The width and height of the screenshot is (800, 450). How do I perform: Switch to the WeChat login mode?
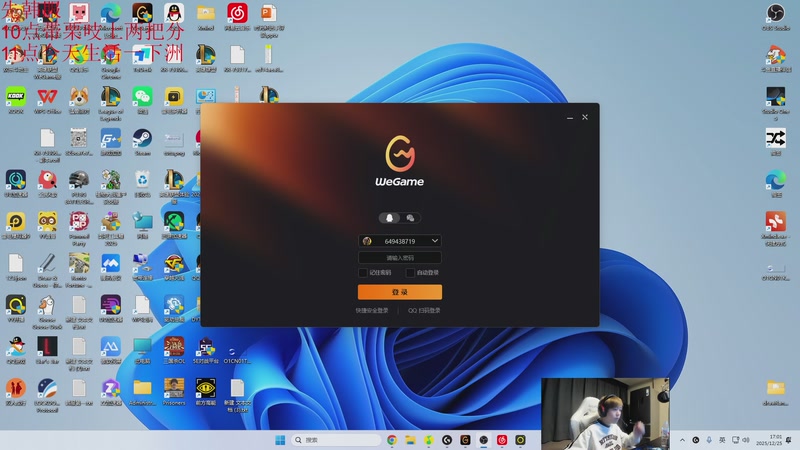[x=410, y=218]
